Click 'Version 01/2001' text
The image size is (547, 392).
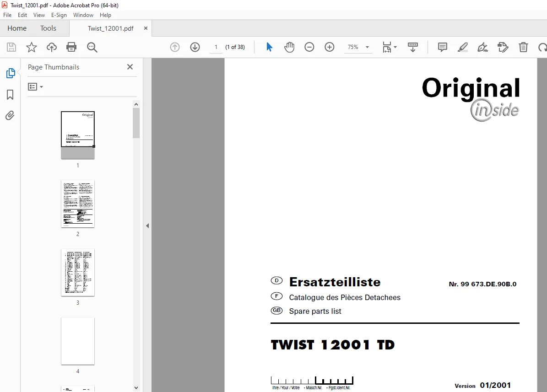coord(482,385)
